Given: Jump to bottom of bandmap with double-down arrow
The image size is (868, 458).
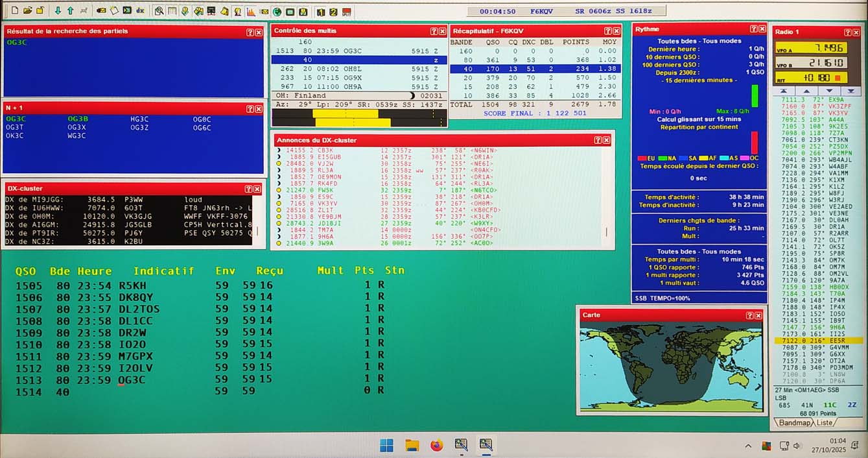Looking at the screenshot, I should (850, 91).
